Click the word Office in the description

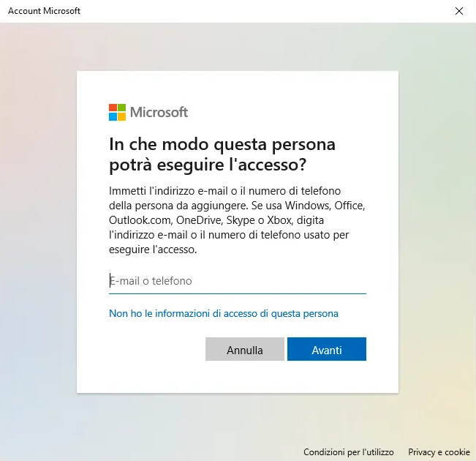pyautogui.click(x=347, y=206)
